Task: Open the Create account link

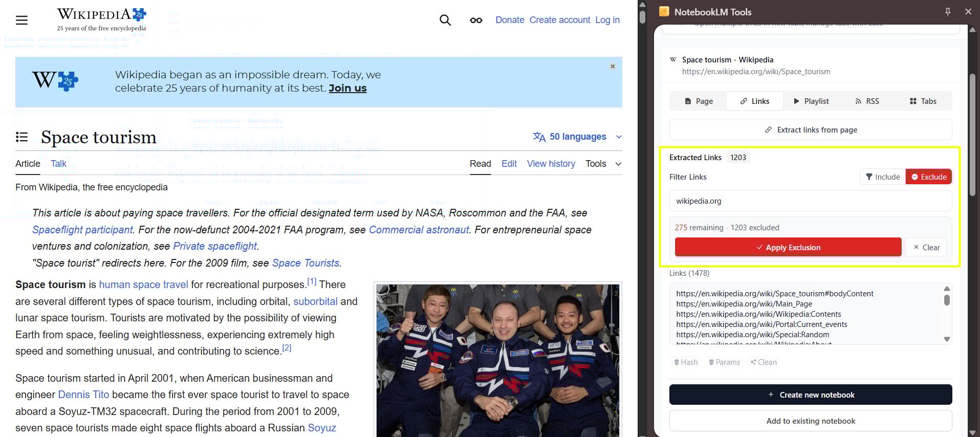Action: (560, 20)
